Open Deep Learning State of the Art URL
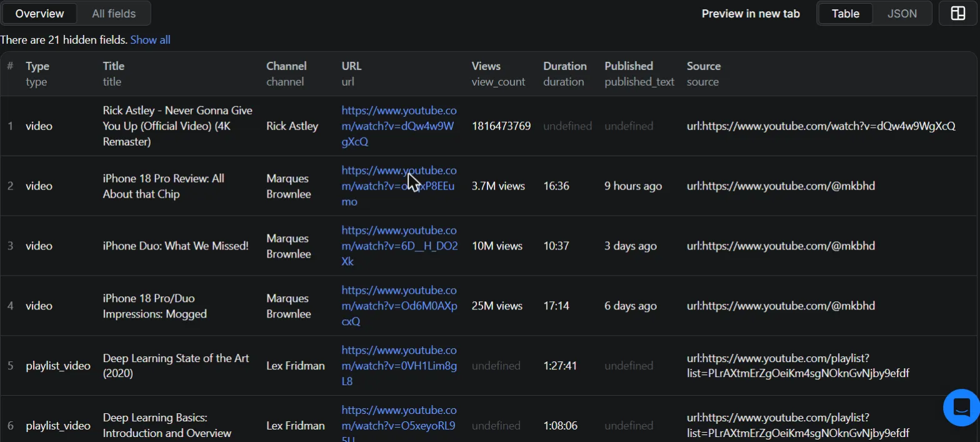Screen dimensions: 980x442 [399, 366]
